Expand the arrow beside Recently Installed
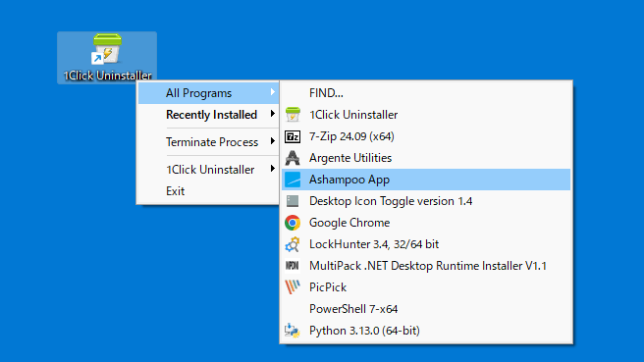Image resolution: width=644 pixels, height=362 pixels. (273, 114)
